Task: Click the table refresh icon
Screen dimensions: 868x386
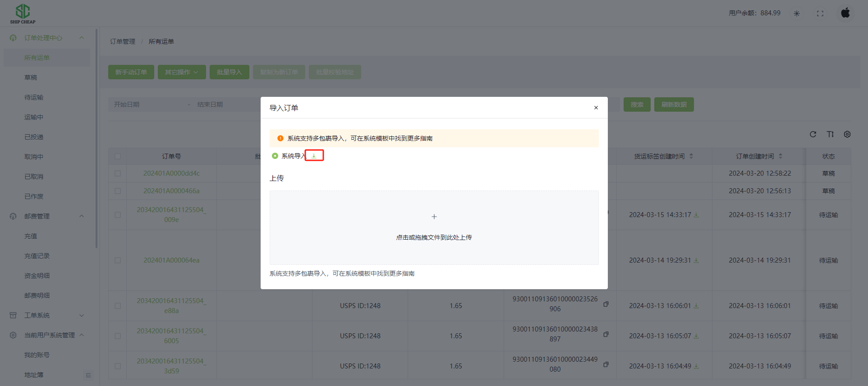Action: 813,134
